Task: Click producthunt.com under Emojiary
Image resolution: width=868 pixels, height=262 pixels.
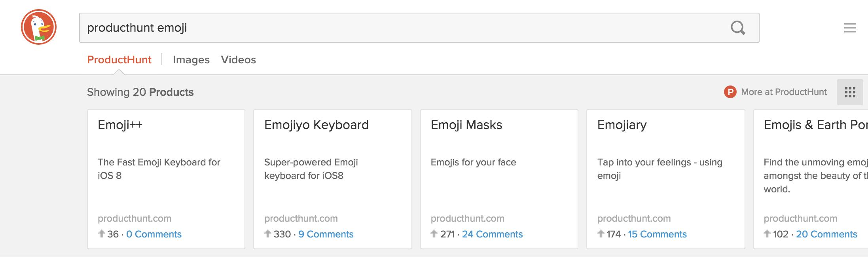Action: (634, 218)
